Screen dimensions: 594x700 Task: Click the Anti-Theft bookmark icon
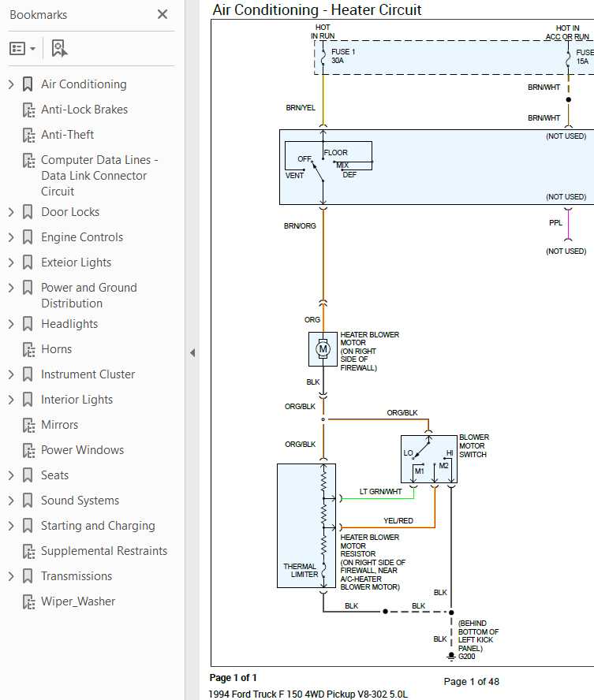point(28,135)
